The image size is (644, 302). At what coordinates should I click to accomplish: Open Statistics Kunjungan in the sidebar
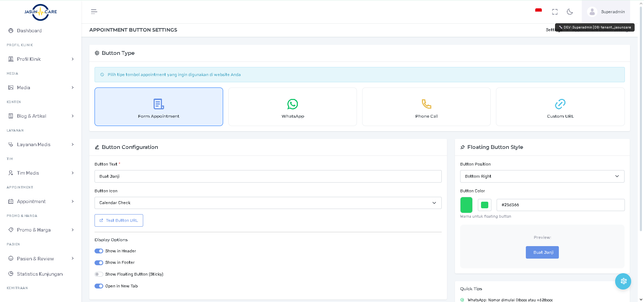[40, 274]
